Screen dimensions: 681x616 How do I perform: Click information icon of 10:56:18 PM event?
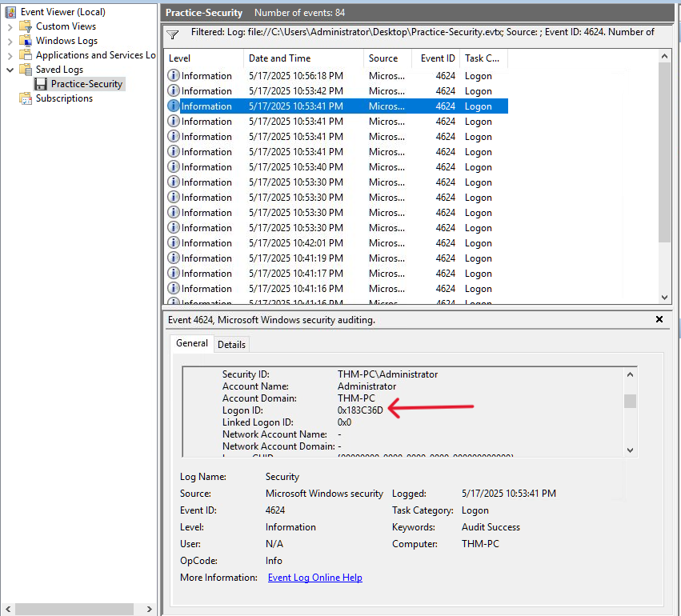174,76
